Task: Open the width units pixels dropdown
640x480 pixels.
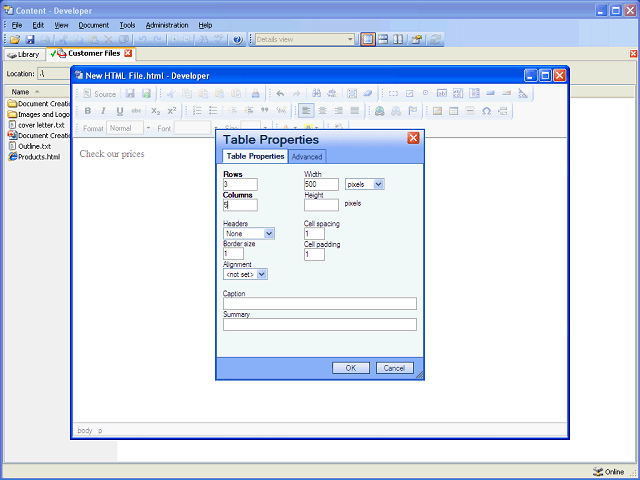Action: pyautogui.click(x=364, y=184)
